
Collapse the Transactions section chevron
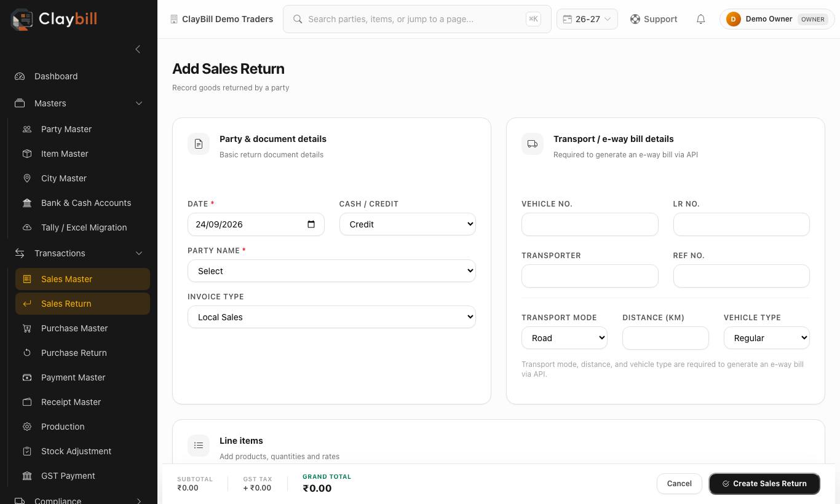139,253
